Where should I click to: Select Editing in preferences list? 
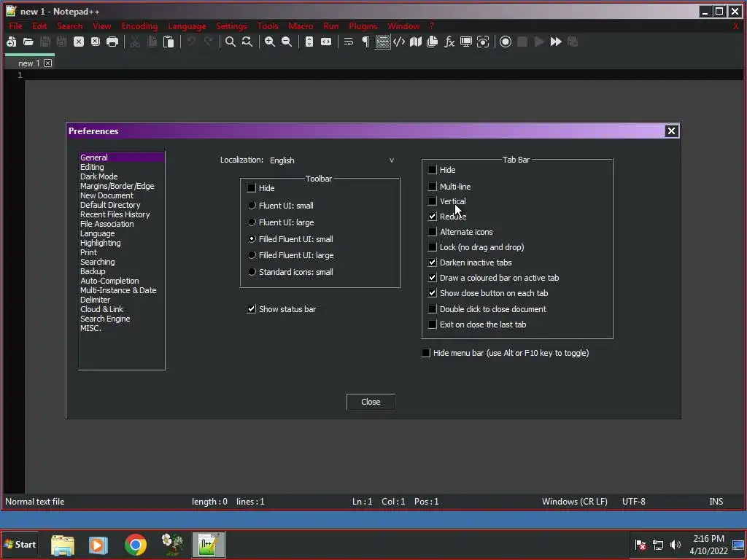click(x=92, y=167)
